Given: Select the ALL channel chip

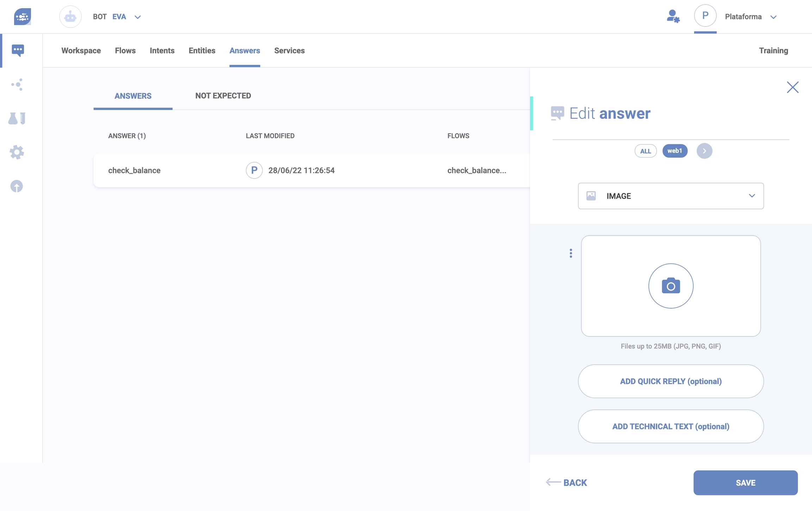Looking at the screenshot, I should (645, 151).
